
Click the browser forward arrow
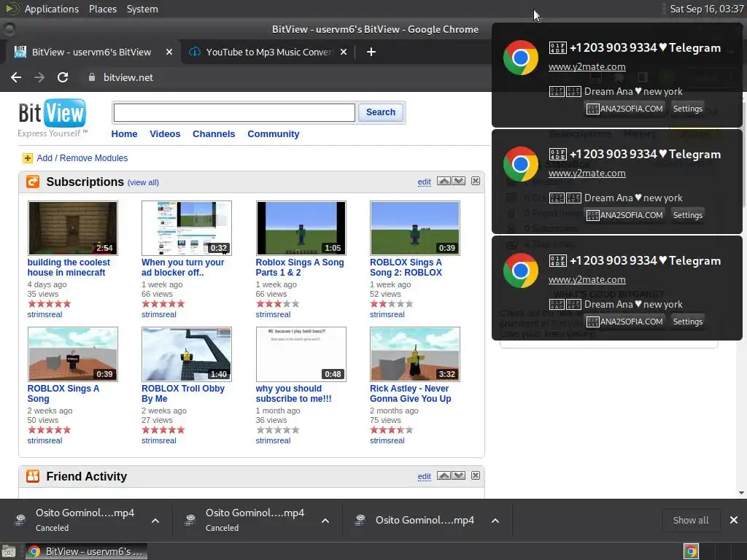click(x=39, y=77)
